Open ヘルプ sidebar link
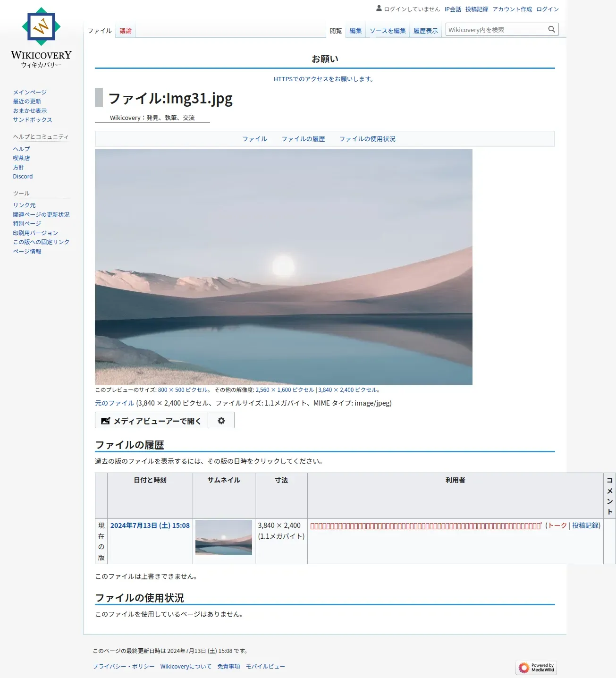The height and width of the screenshot is (678, 616). coord(21,149)
